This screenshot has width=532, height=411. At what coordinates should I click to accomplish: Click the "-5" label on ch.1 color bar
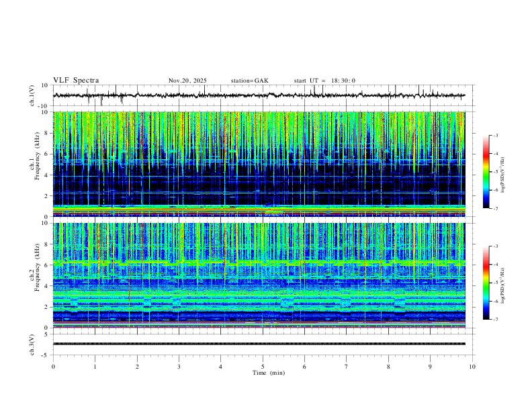pos(495,172)
